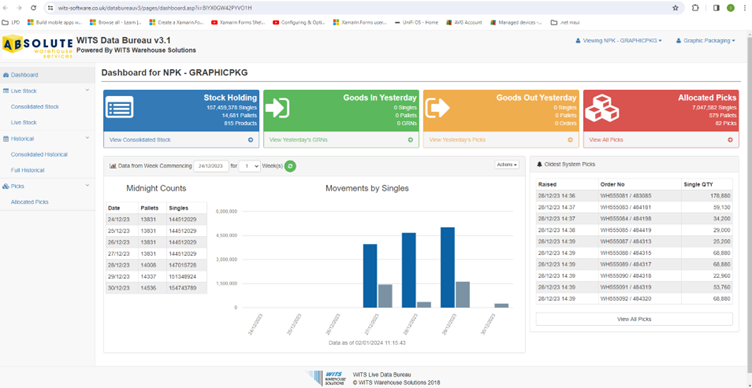This screenshot has width=752, height=388.
Task: Open Live Stock sub-item in sidebar
Action: pyautogui.click(x=24, y=123)
